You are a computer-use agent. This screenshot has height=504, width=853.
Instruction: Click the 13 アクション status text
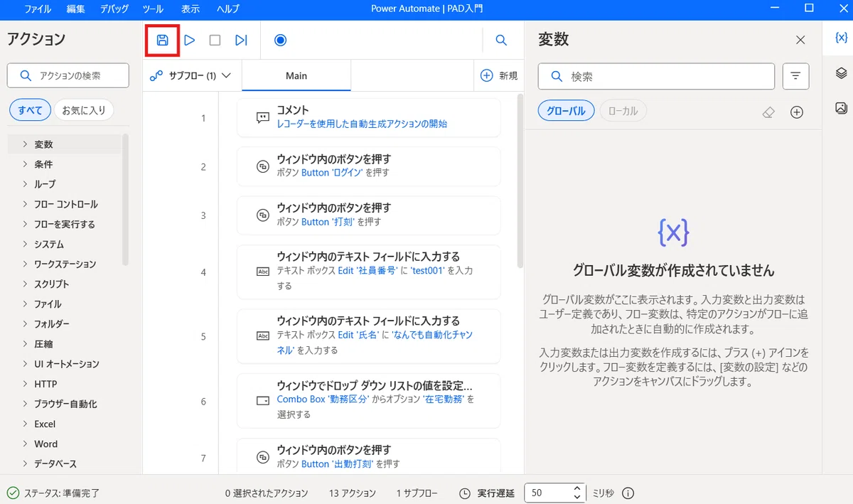coord(353,493)
